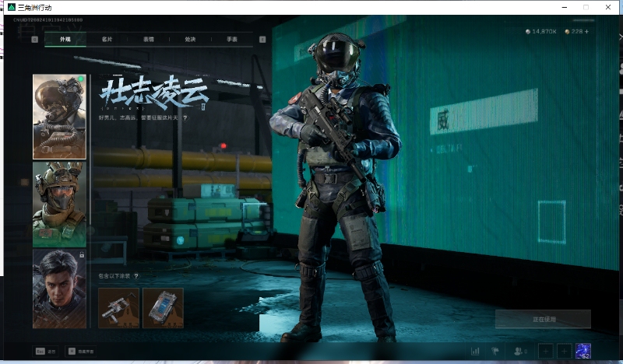This screenshot has width=623, height=364.
Task: Minimize the 三角洲行动 window
Action: pyautogui.click(x=564, y=7)
